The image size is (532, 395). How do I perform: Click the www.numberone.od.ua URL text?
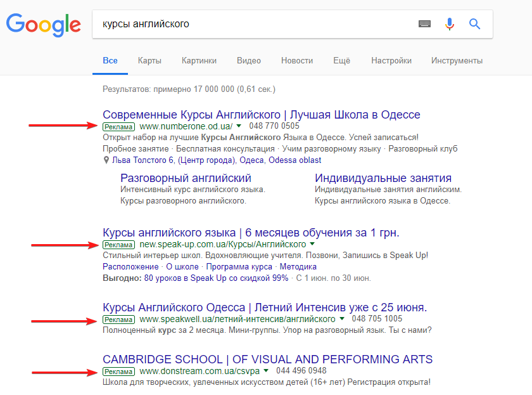[x=186, y=126]
